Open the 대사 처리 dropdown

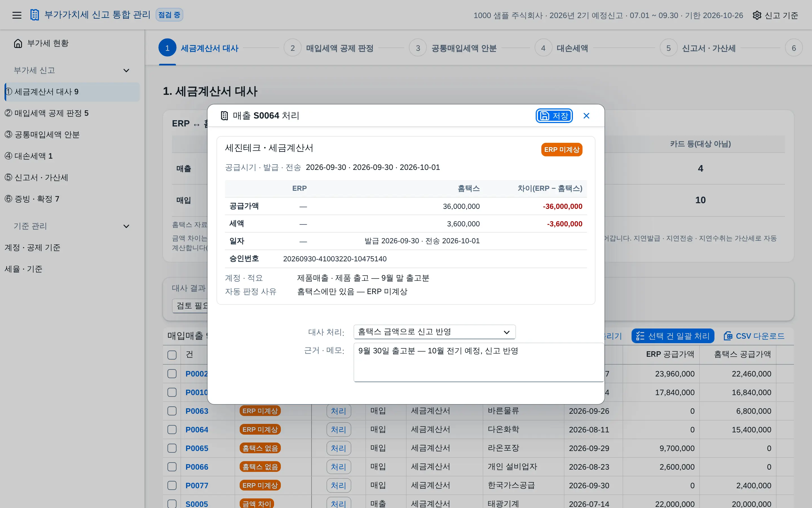tap(434, 332)
